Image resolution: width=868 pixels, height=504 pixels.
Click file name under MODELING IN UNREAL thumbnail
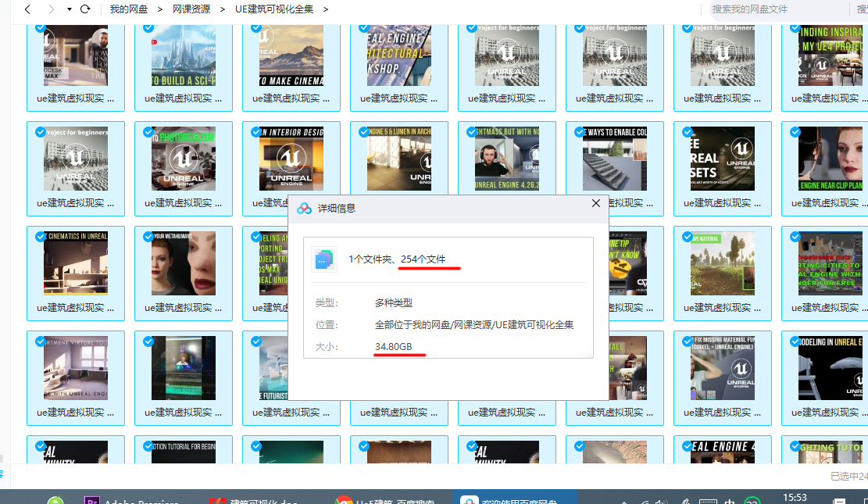[x=829, y=413]
